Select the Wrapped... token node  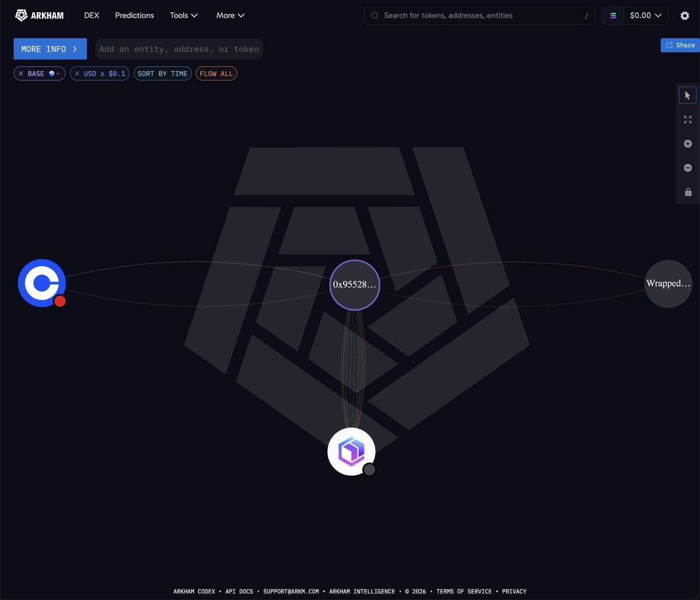coord(668,284)
